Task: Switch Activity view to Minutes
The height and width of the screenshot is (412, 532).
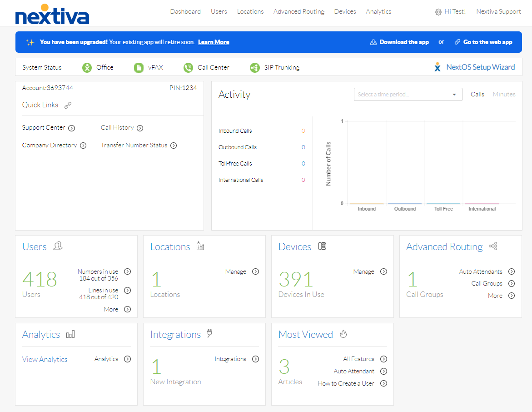Action: click(x=504, y=95)
